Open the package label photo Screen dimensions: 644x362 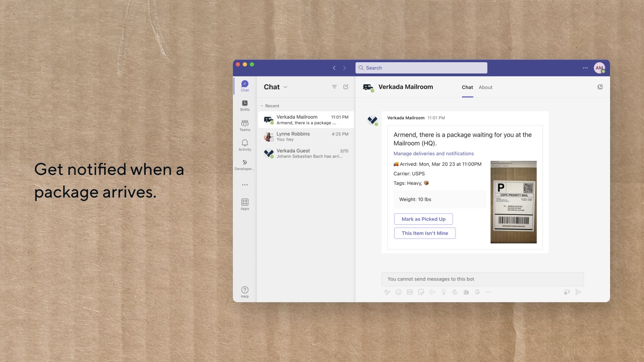[513, 202]
